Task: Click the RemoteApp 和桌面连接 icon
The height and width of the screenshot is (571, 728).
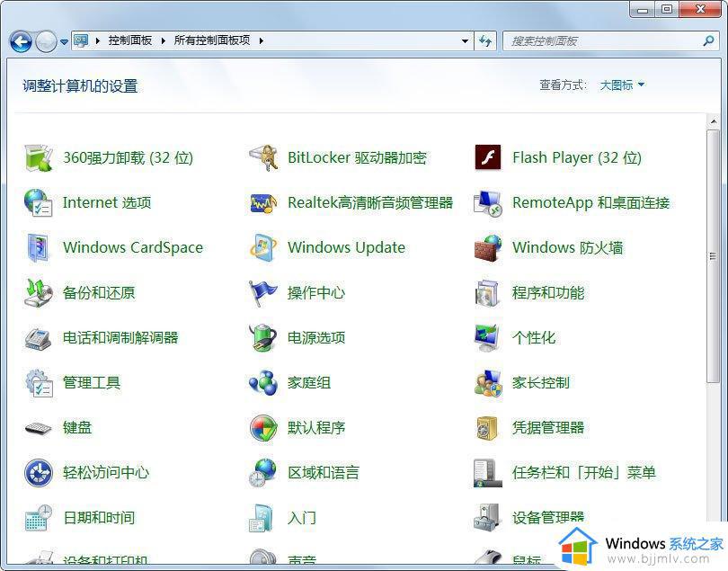Action: tap(487, 203)
